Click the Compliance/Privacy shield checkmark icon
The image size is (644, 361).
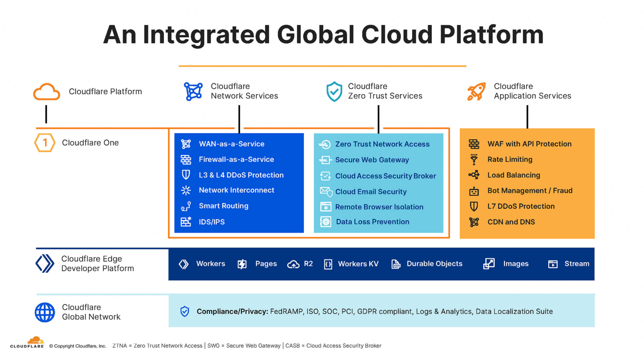tap(184, 312)
